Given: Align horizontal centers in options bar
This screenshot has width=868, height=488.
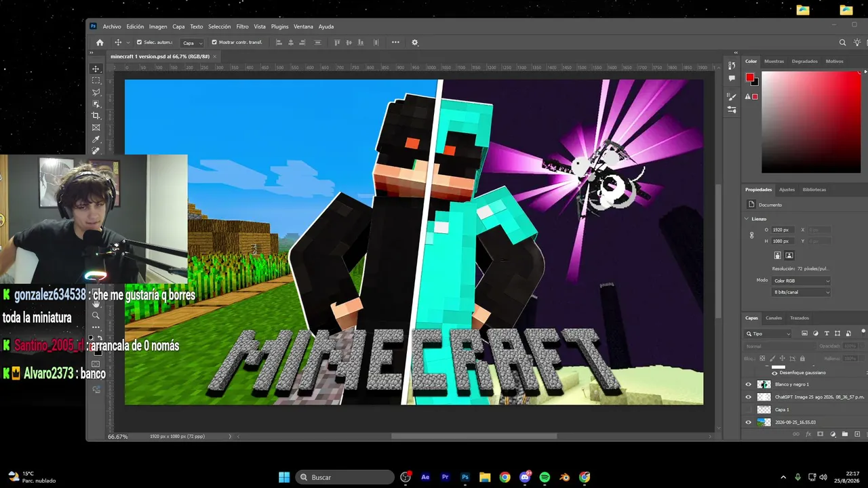Looking at the screenshot, I should click(291, 42).
